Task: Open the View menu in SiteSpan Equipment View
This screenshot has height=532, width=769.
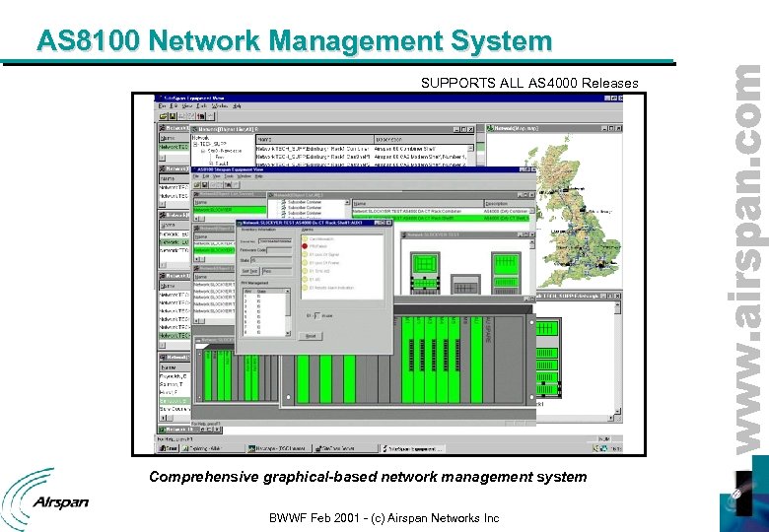Action: [187, 105]
